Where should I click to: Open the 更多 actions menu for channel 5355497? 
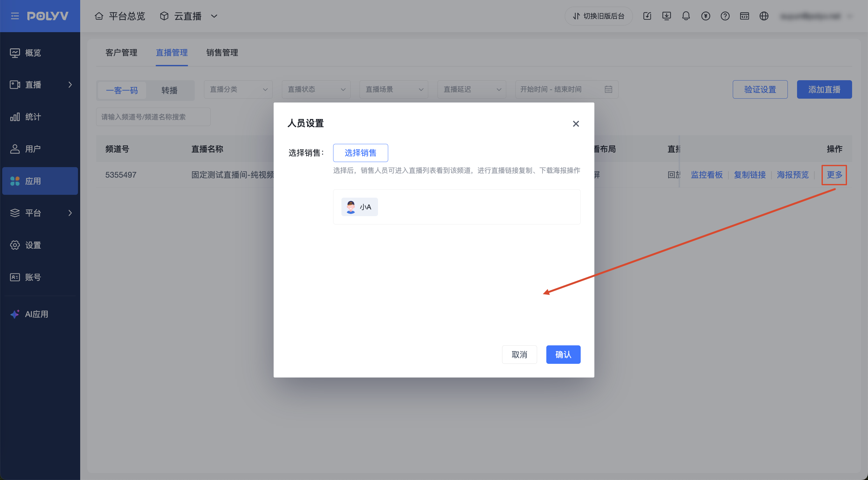pos(834,175)
